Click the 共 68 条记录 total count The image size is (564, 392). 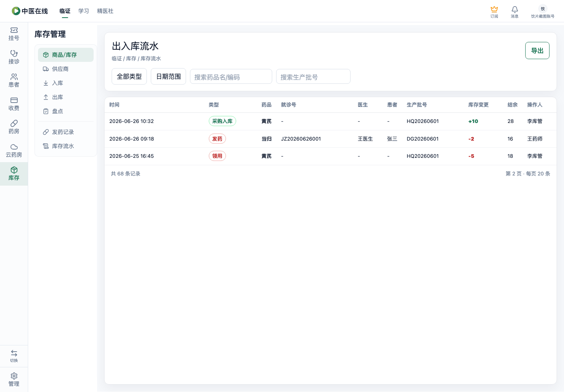pos(125,173)
